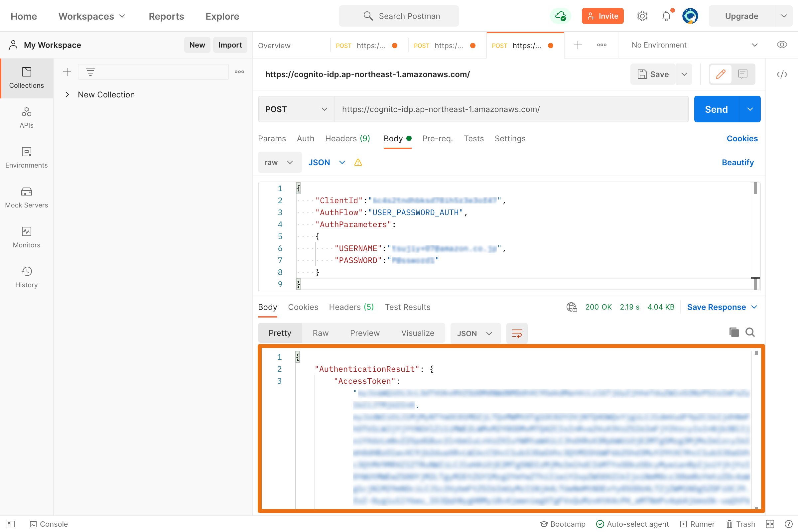Change the POST method dropdown

[x=296, y=109]
